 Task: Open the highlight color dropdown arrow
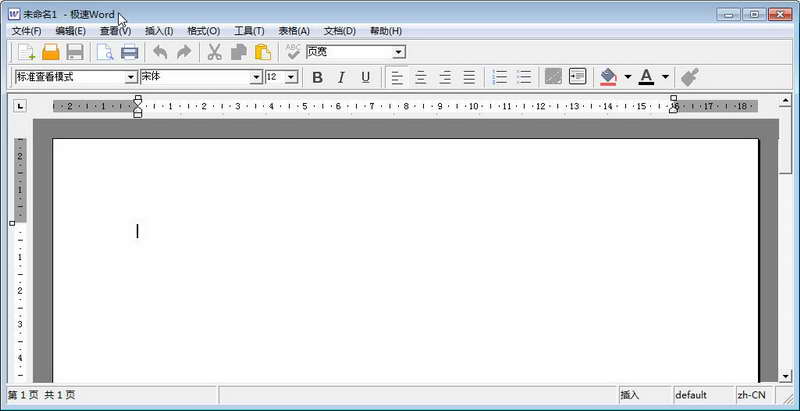628,78
